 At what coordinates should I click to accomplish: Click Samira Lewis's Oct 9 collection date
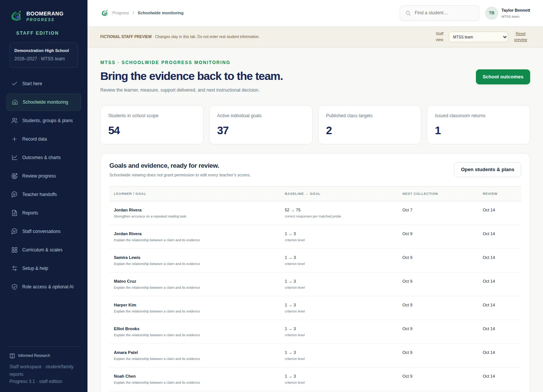407,258
